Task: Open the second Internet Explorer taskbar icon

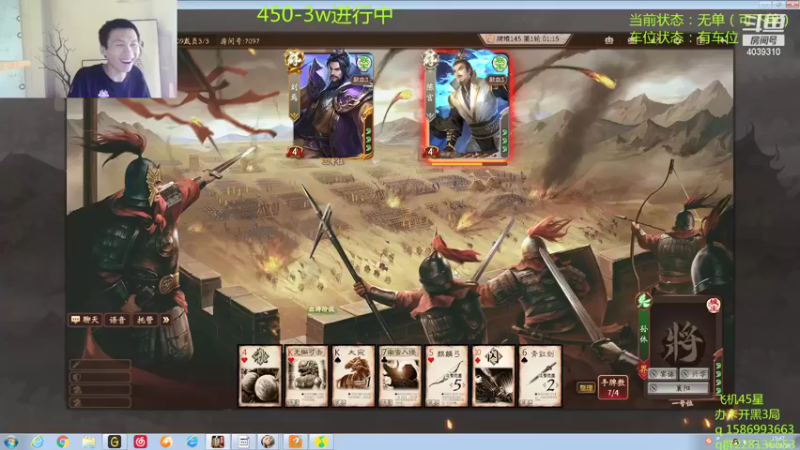Action: [x=192, y=442]
